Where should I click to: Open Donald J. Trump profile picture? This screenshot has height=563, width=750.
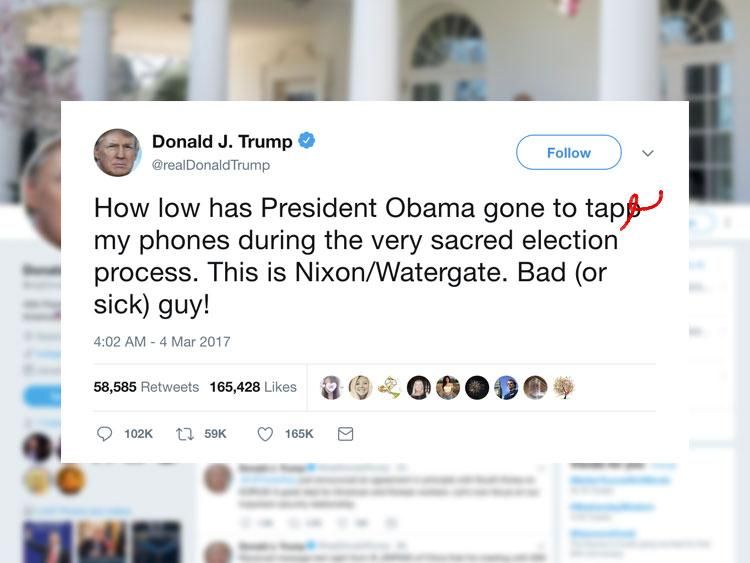click(117, 153)
